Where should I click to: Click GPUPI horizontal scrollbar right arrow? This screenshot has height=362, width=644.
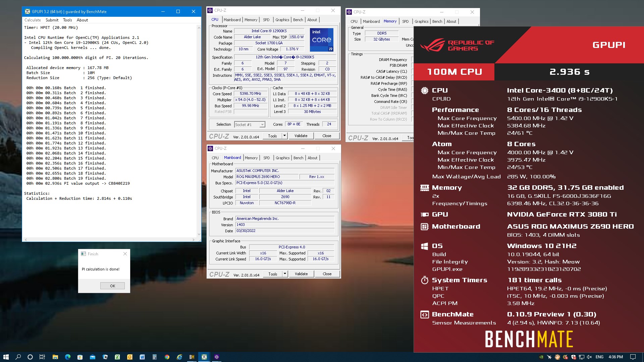point(194,240)
